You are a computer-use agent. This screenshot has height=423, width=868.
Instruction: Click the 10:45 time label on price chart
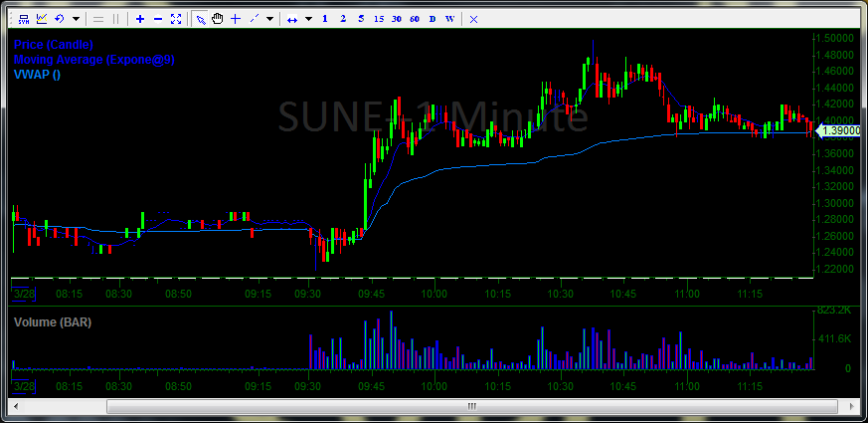pyautogui.click(x=623, y=294)
